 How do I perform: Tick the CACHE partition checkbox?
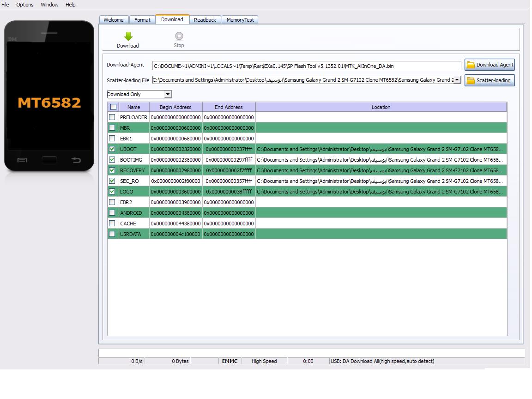[112, 223]
